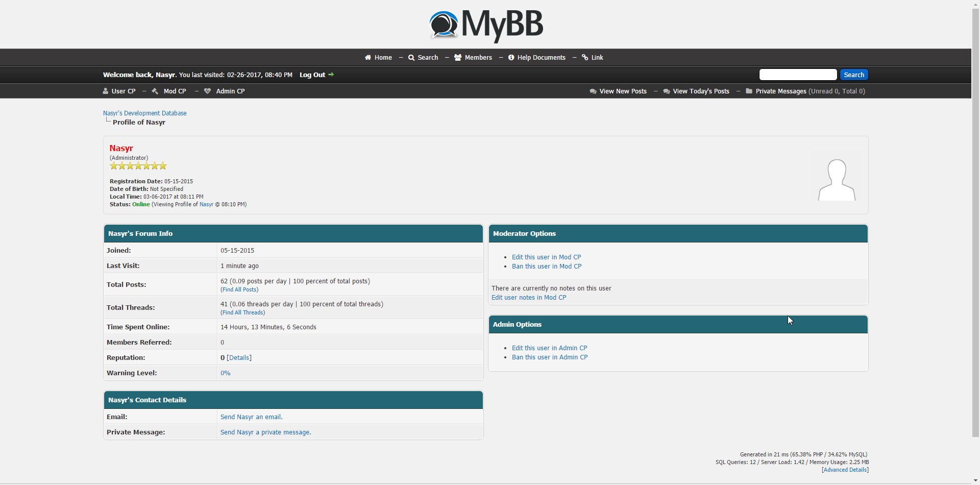Click the Home house icon

click(368, 58)
